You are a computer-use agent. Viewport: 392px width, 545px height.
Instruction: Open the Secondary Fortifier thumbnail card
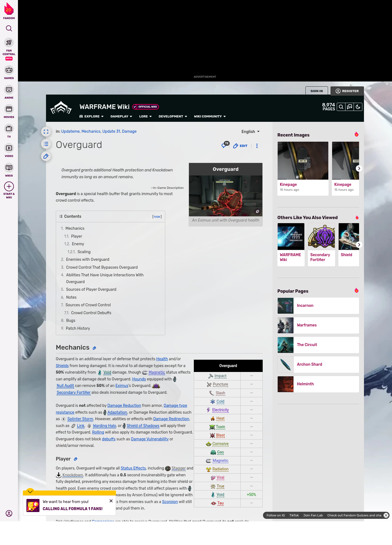(321, 244)
